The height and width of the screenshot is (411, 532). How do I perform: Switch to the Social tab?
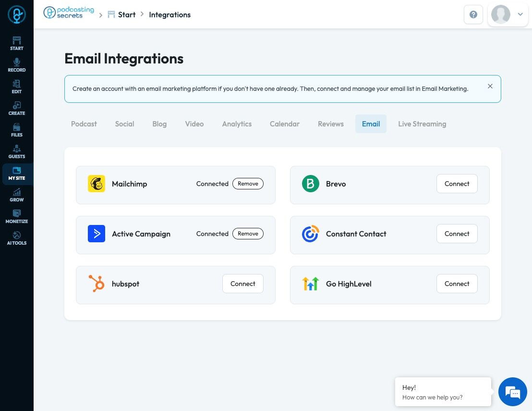124,124
